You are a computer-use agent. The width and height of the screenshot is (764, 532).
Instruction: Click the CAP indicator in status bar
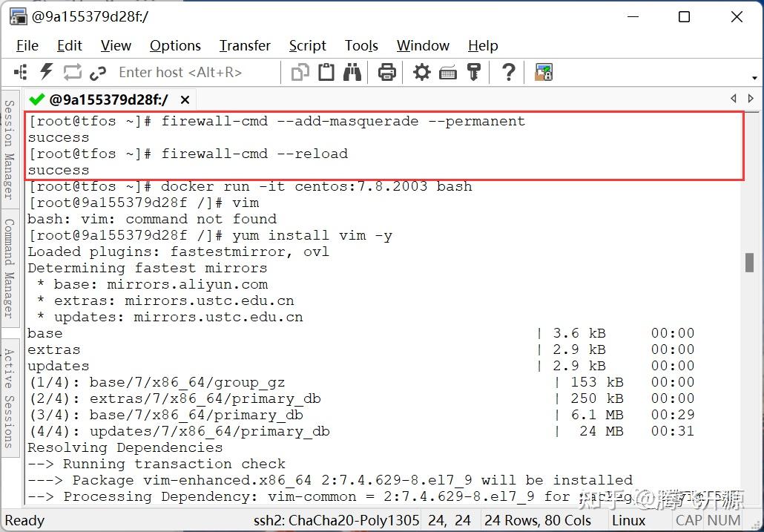(x=690, y=520)
